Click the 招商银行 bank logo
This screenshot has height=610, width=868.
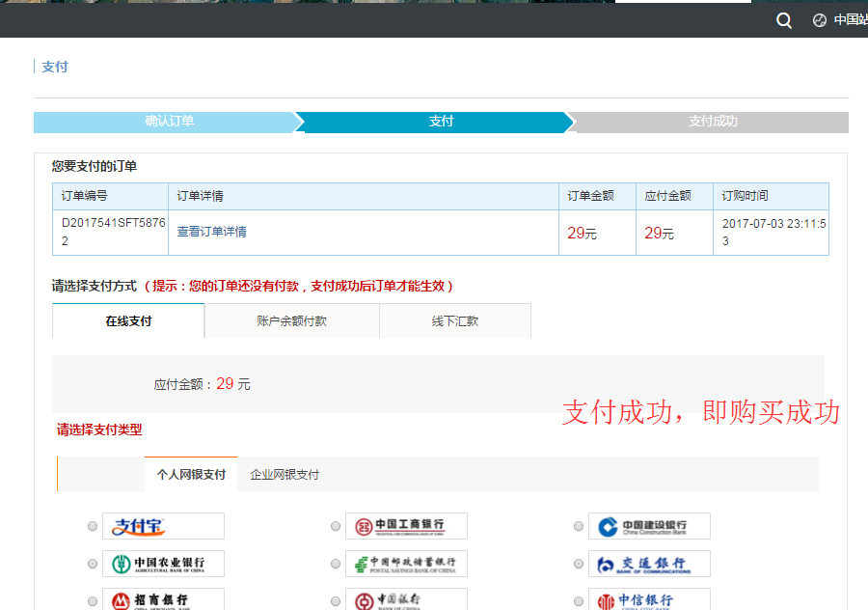(163, 599)
